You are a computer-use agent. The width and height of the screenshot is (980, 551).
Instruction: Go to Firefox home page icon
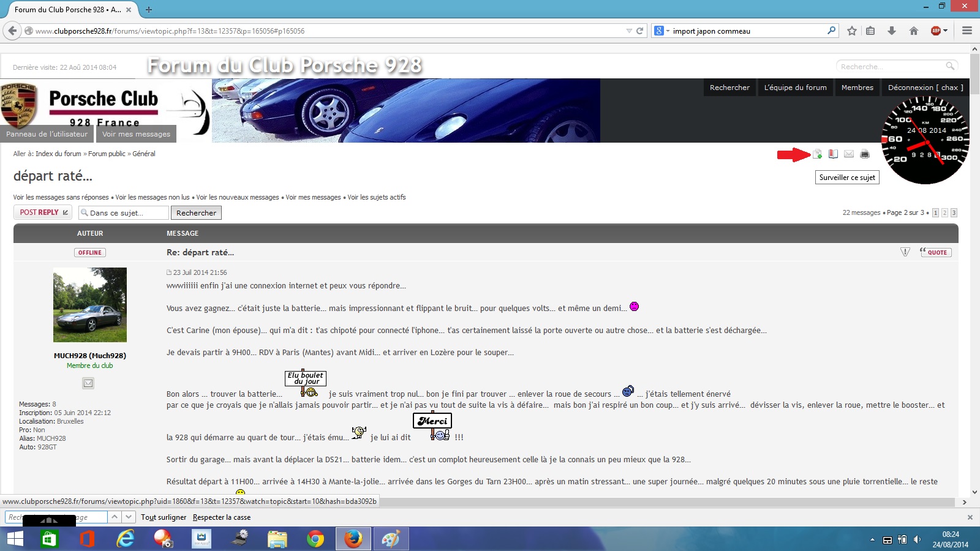coord(914,31)
